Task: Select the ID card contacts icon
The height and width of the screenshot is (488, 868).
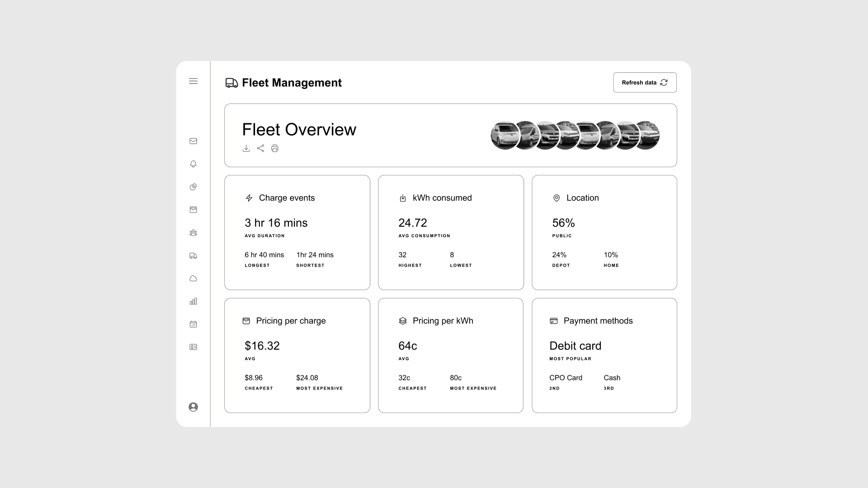Action: click(193, 347)
